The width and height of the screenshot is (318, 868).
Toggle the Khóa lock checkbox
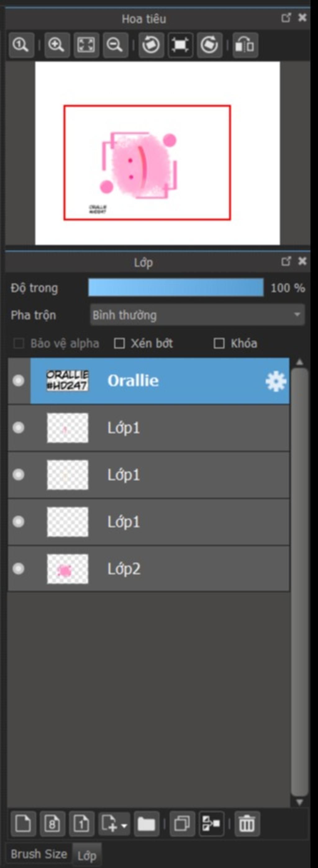[x=219, y=344]
